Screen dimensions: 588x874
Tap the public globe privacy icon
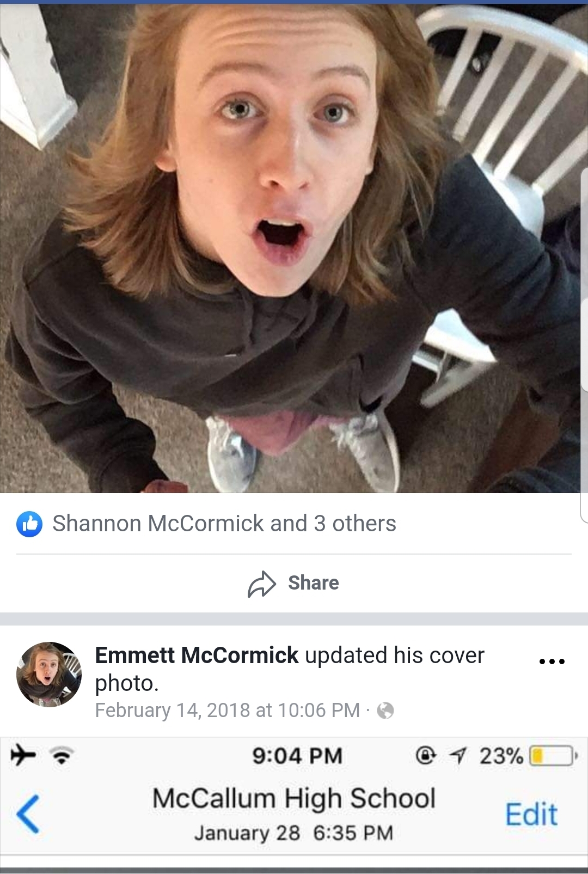[x=385, y=711]
